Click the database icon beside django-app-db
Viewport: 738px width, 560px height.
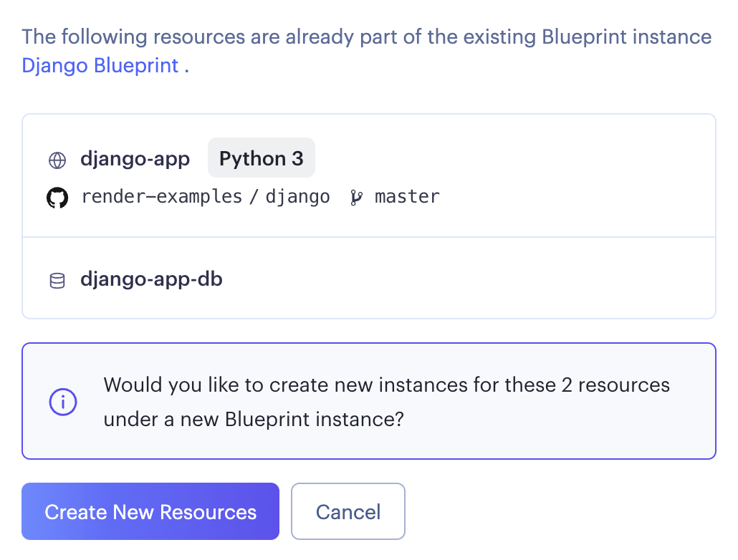click(x=58, y=279)
